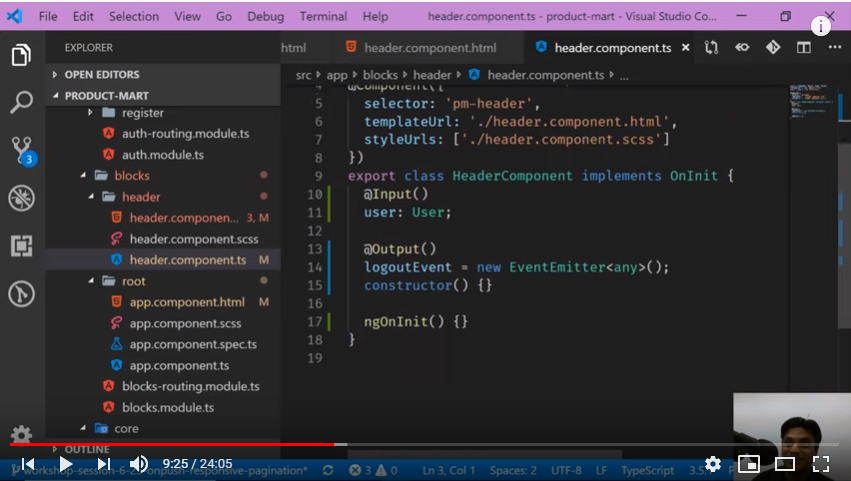Collapse the Open Editors section
This screenshot has width=851, height=481.
(x=102, y=74)
